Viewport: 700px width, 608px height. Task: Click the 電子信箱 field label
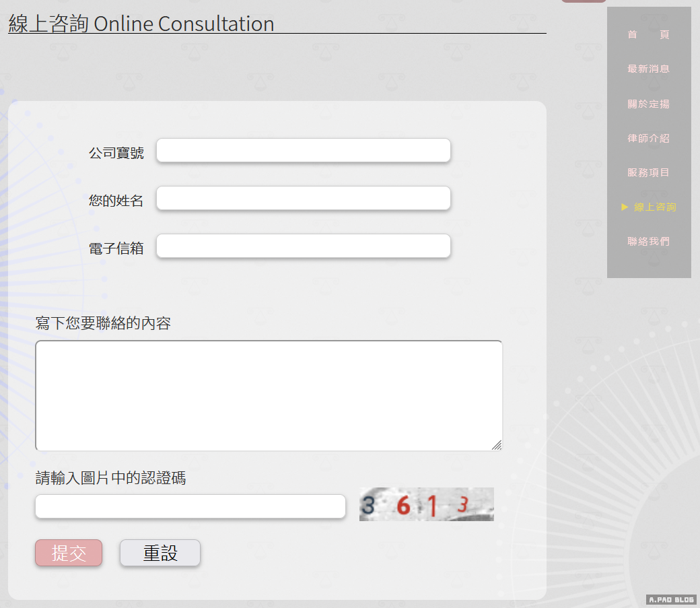point(116,248)
